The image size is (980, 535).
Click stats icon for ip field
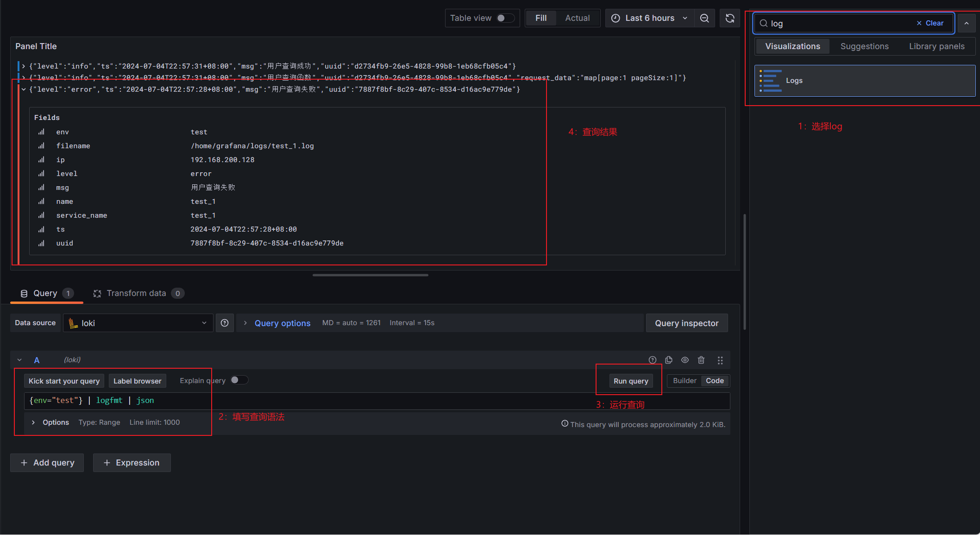coord(42,160)
